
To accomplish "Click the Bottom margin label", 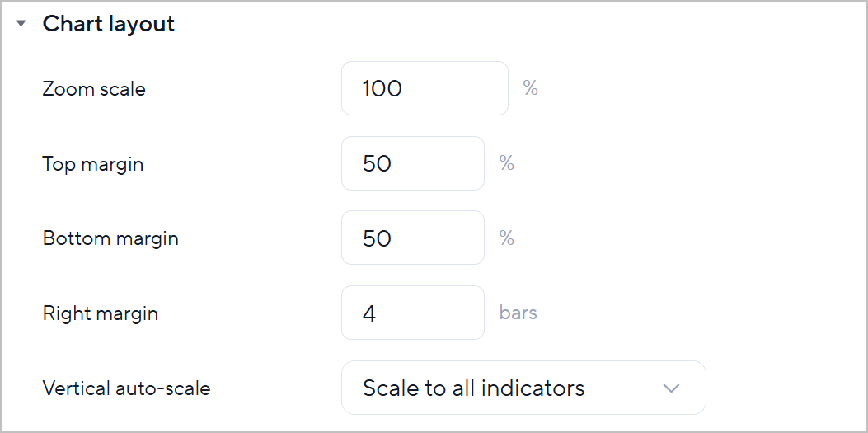I will [x=110, y=239].
